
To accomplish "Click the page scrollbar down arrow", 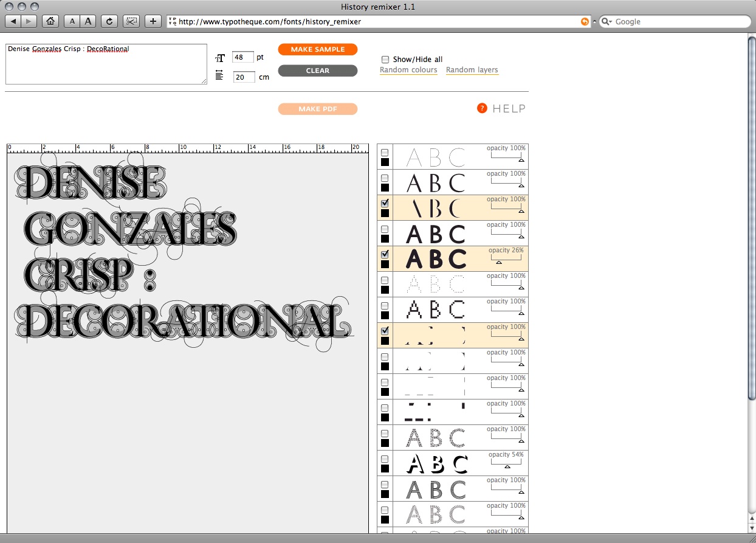I will pos(752,527).
